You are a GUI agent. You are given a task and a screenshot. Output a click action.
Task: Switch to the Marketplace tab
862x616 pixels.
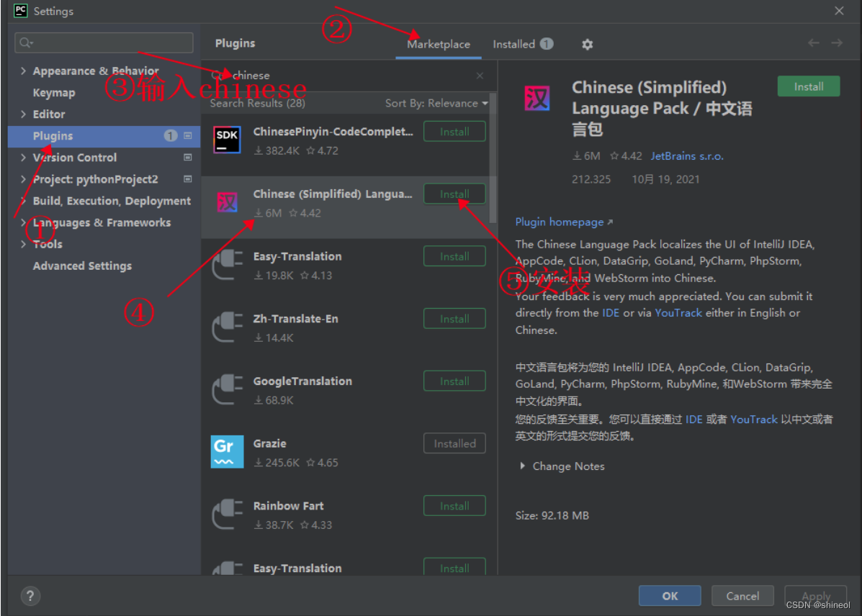438,44
